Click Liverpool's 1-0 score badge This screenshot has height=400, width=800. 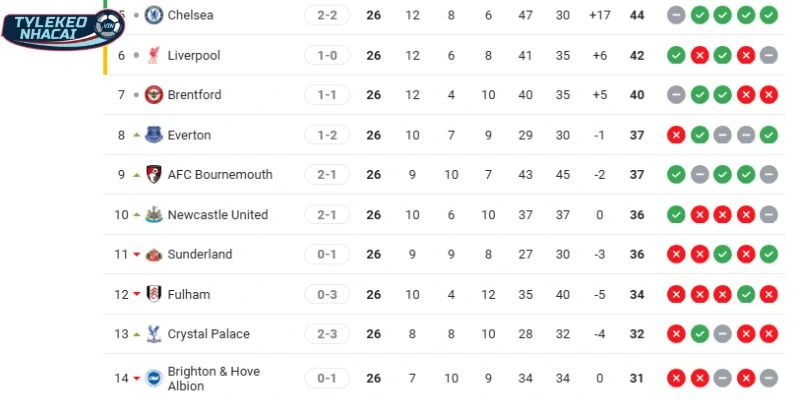[327, 55]
